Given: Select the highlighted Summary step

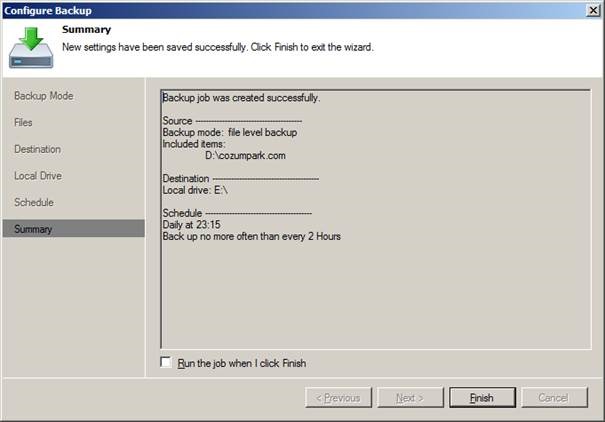Looking at the screenshot, I should (74, 229).
